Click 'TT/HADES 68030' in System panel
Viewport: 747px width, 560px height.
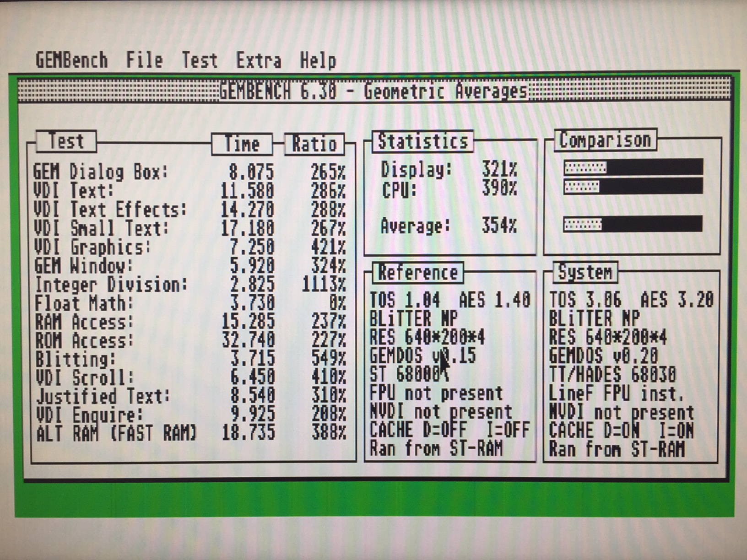click(x=612, y=374)
